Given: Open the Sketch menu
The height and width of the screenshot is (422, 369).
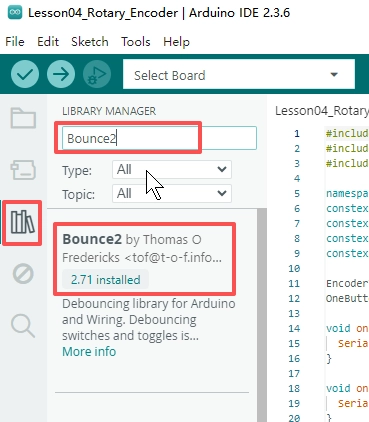Looking at the screenshot, I should click(x=90, y=42).
